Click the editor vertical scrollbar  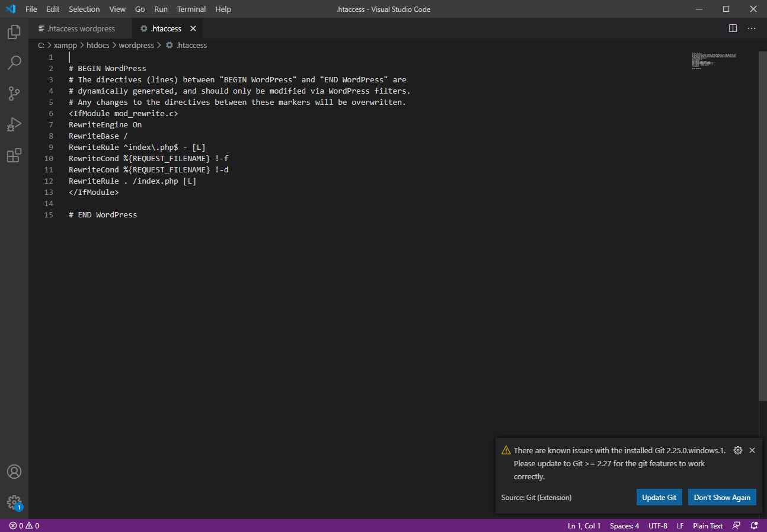point(763,225)
